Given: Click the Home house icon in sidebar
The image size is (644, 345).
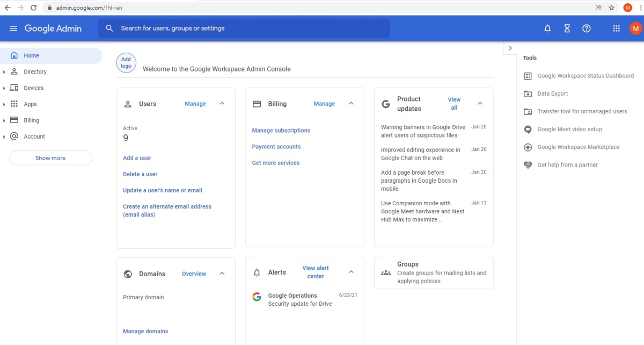Looking at the screenshot, I should [x=14, y=55].
